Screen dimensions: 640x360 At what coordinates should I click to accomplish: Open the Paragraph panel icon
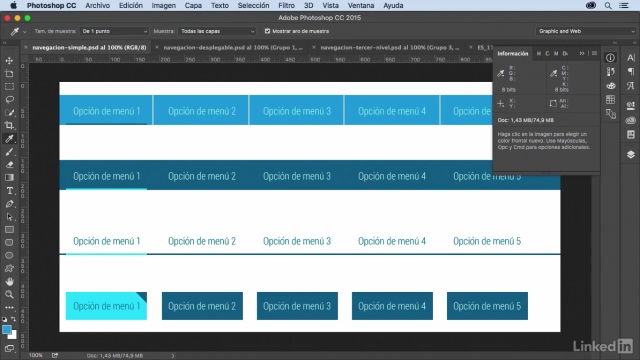point(631,72)
